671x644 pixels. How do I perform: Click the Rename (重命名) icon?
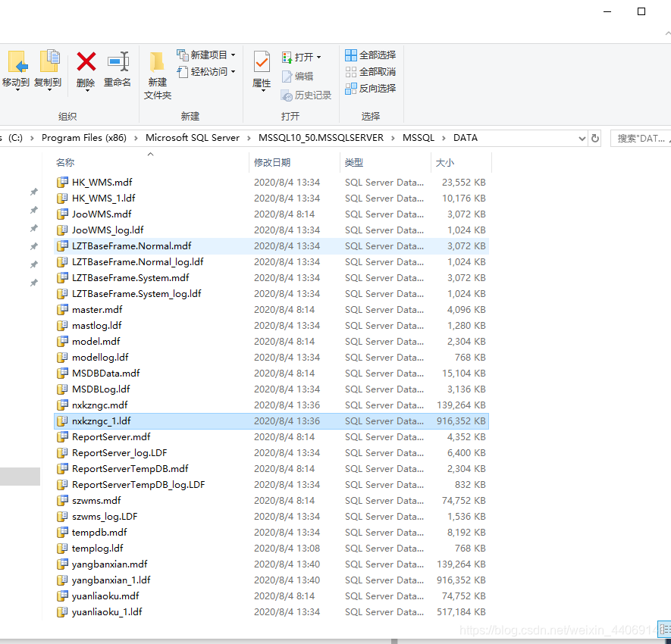pos(118,61)
